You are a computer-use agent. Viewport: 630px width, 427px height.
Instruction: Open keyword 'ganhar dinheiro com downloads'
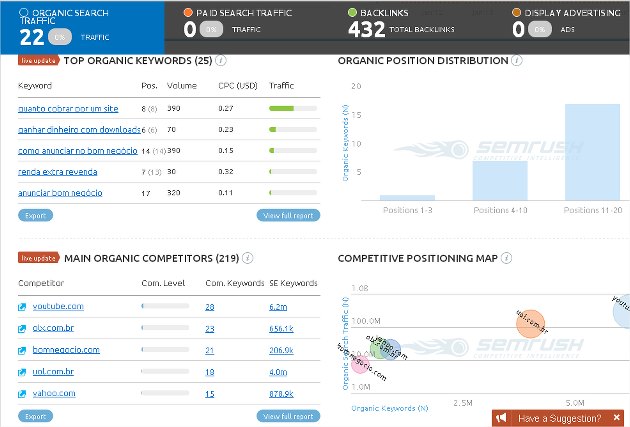pos(79,130)
